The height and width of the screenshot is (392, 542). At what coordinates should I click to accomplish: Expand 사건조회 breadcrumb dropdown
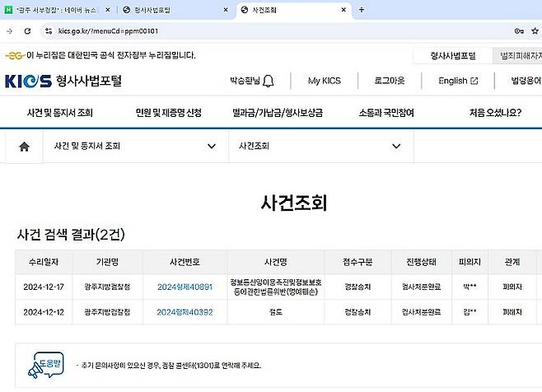click(x=321, y=147)
